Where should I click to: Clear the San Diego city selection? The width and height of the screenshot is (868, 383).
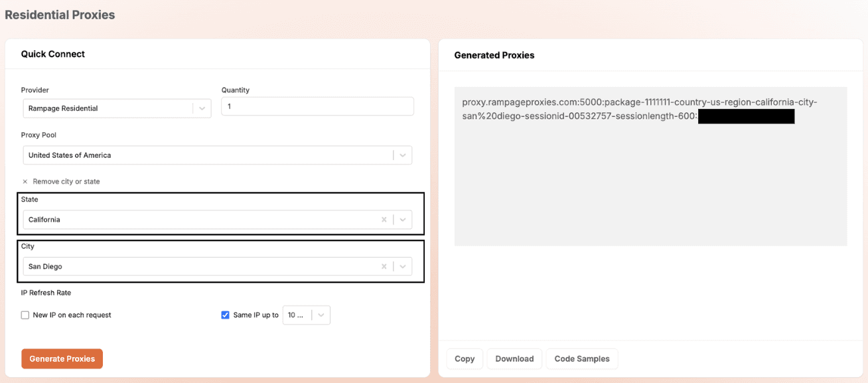pyautogui.click(x=384, y=267)
